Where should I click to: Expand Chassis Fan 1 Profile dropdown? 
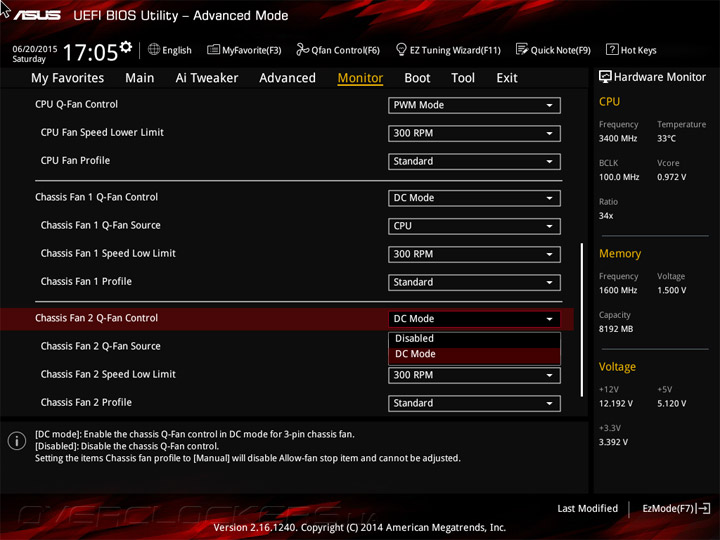(474, 282)
